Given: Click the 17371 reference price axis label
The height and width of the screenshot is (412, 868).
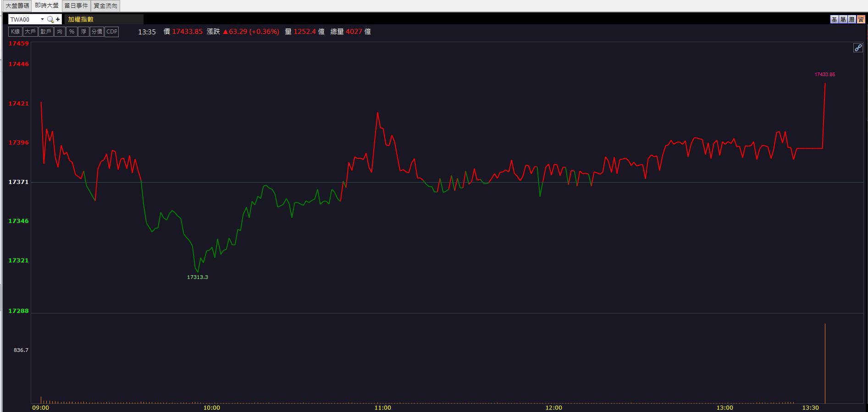Looking at the screenshot, I should [19, 182].
